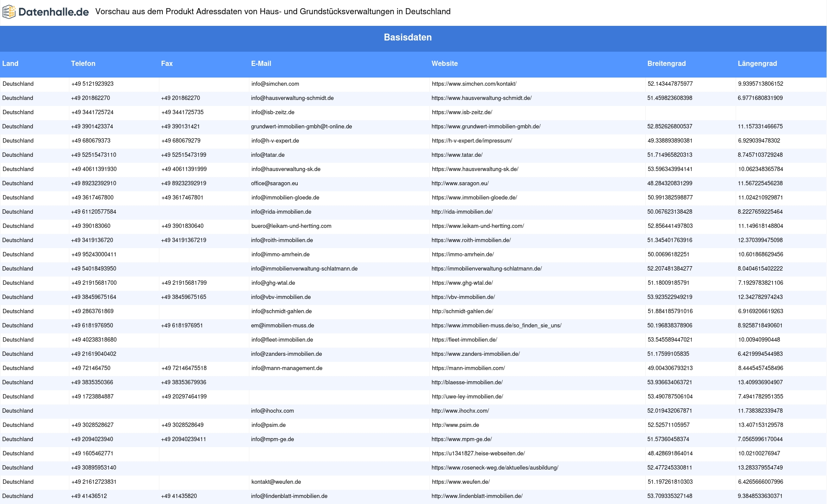Select fax number +49 89232392919
827x504 pixels.
pyautogui.click(x=183, y=184)
